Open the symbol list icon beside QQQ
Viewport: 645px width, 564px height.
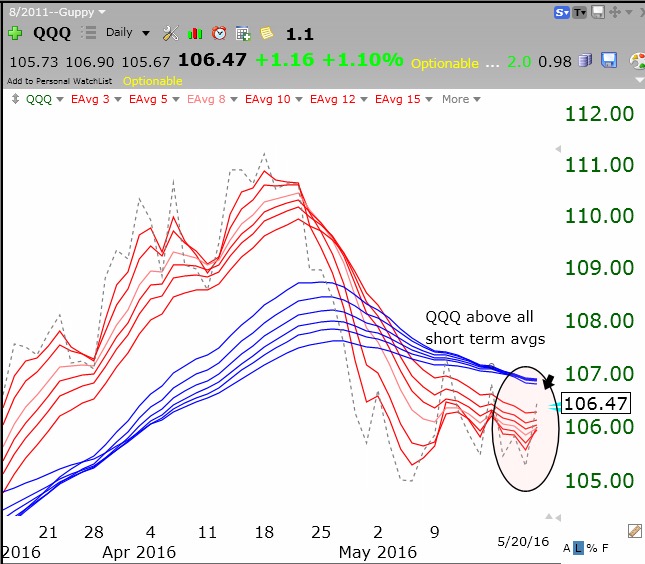[88, 32]
